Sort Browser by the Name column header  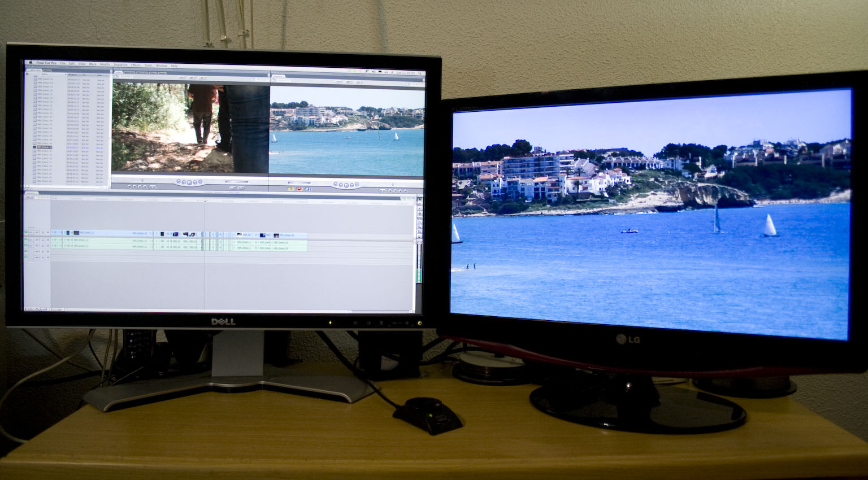click(45, 74)
